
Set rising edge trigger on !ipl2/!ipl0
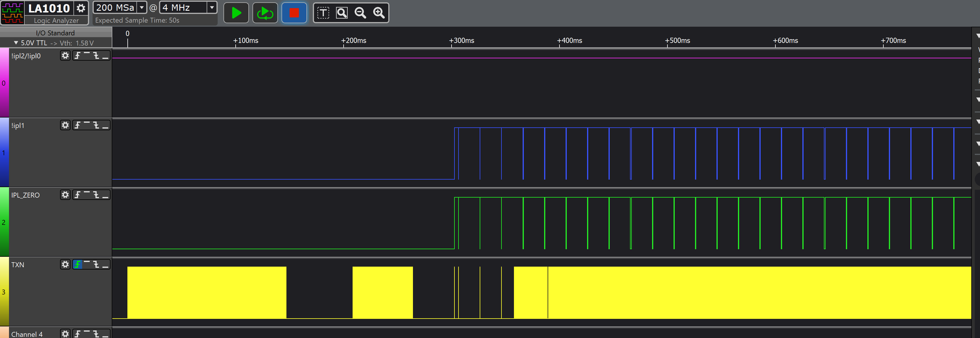click(x=77, y=55)
